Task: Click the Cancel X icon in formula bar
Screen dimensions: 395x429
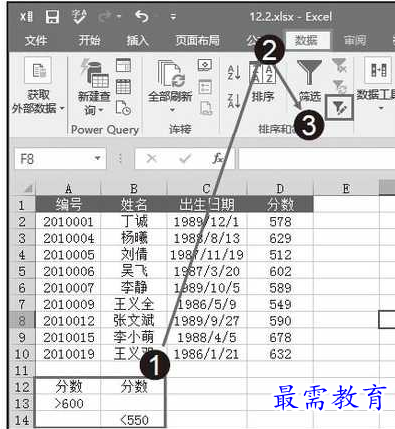Action: [152, 158]
